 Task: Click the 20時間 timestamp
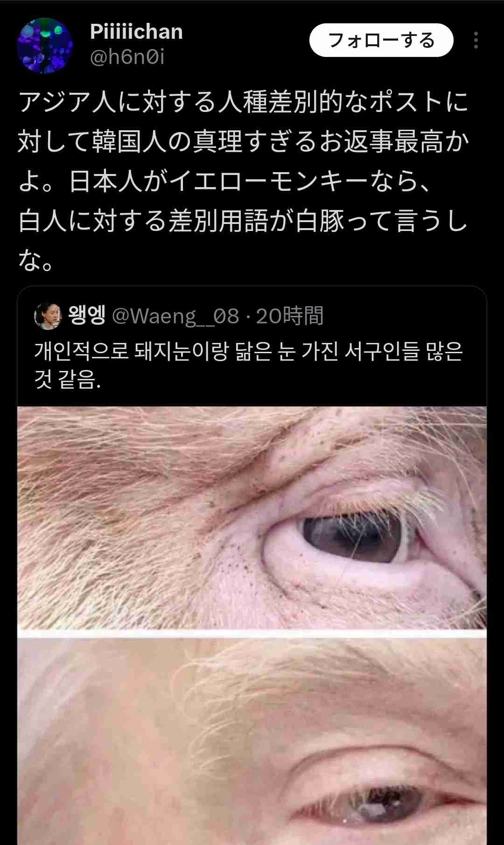coord(290,316)
